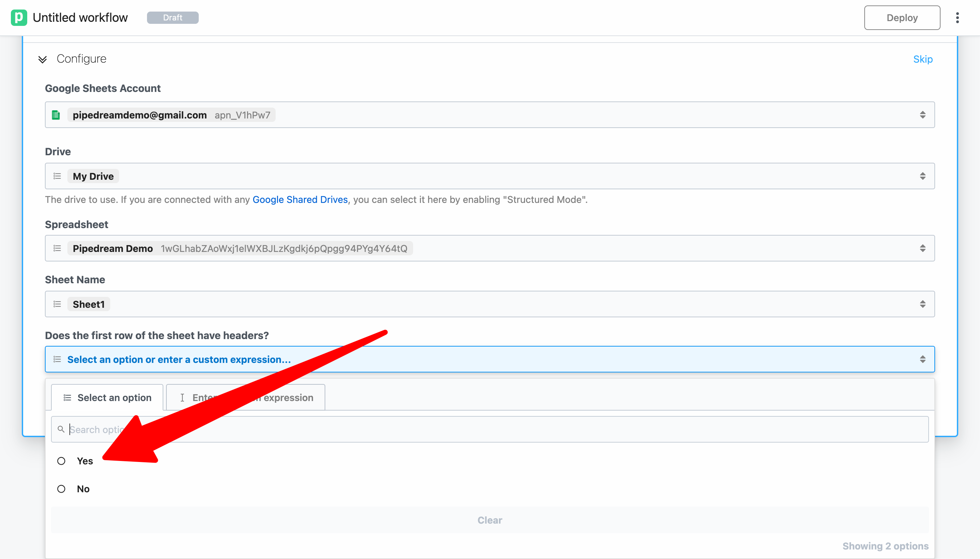Collapse the Configure section chevron
This screenshot has height=559, width=980.
[x=43, y=59]
